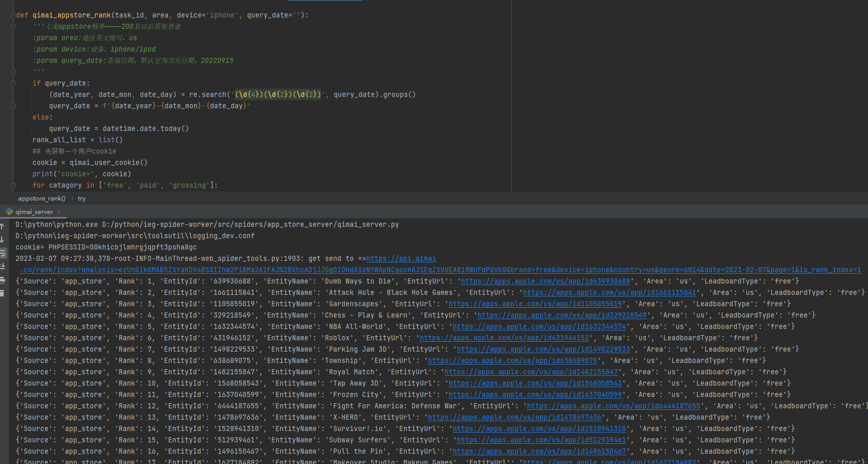Click the else: keyword in the editor
Viewport: 868px width, 464px height.
[42, 117]
